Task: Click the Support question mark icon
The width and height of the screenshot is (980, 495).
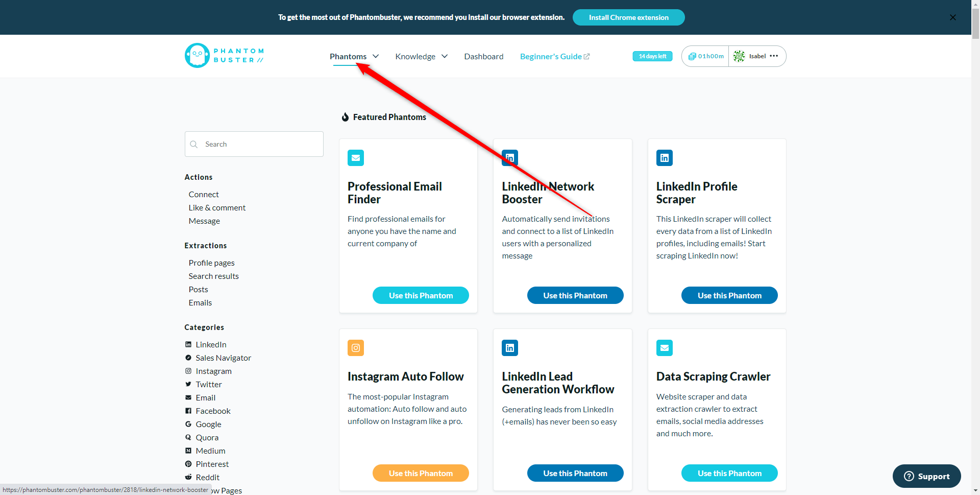Action: click(909, 476)
